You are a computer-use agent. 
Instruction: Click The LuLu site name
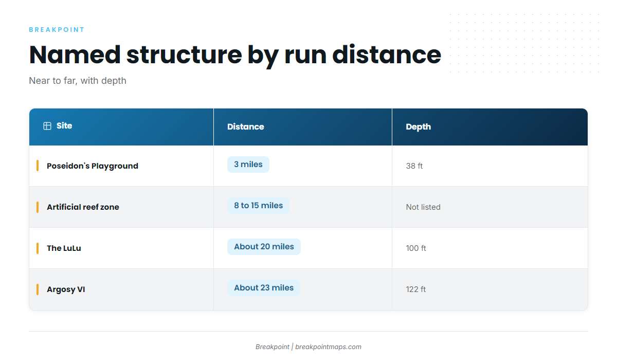(64, 248)
